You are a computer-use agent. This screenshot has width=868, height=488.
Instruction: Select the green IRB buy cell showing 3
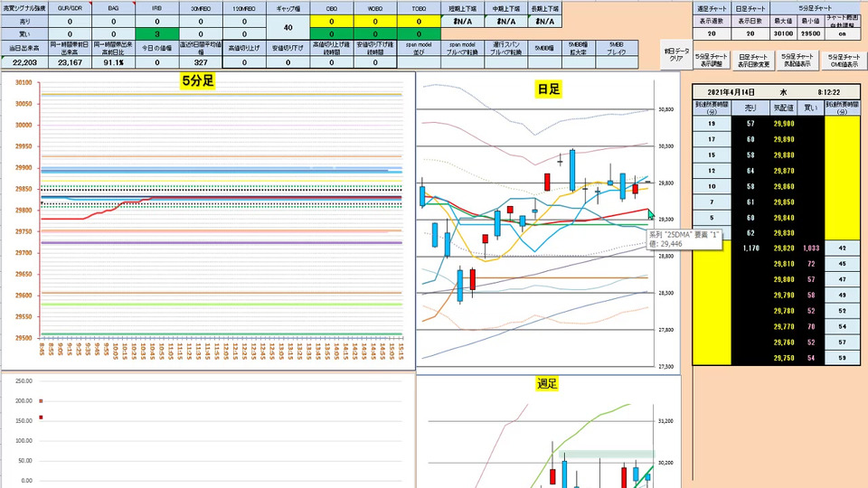click(x=156, y=34)
